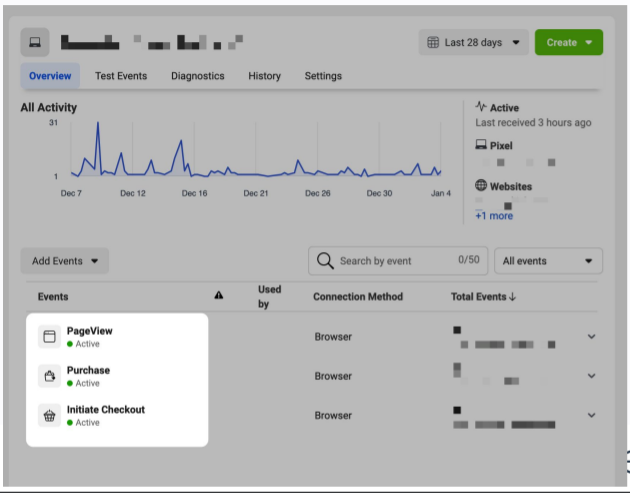Sort by Total Events column header
630x493 pixels.
coord(483,297)
